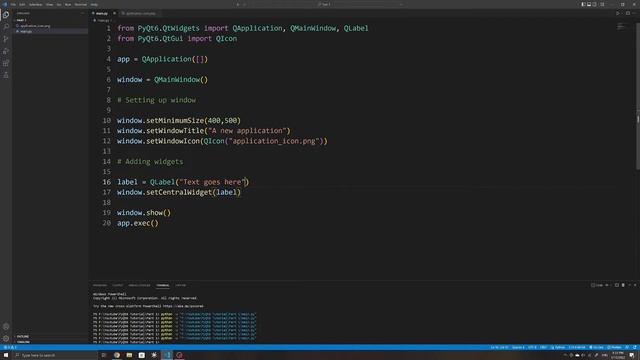The image size is (640, 360).
Task: Toggle the primary sidebar layout icon
Action: (583, 4)
